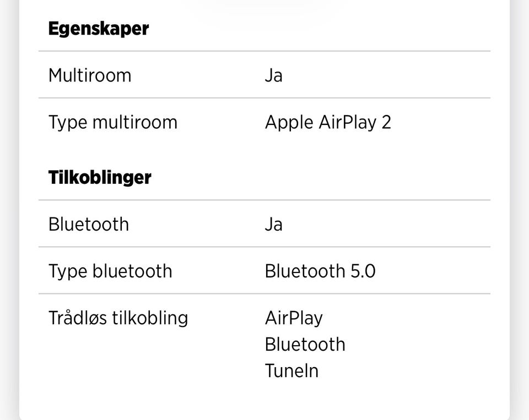Viewport: 529px width, 420px height.
Task: Click the divider line under Egenskaper heading
Action: [264, 51]
